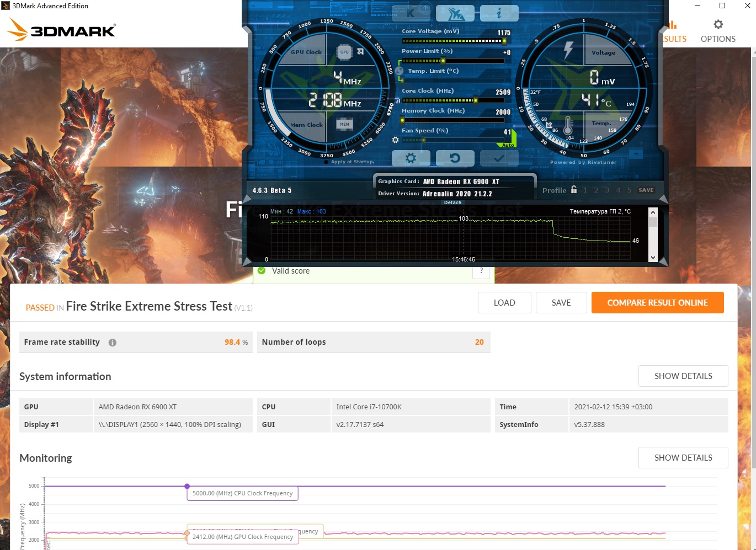Click the Time value 2021-02-12 15:39
756x550 pixels.
(648, 407)
